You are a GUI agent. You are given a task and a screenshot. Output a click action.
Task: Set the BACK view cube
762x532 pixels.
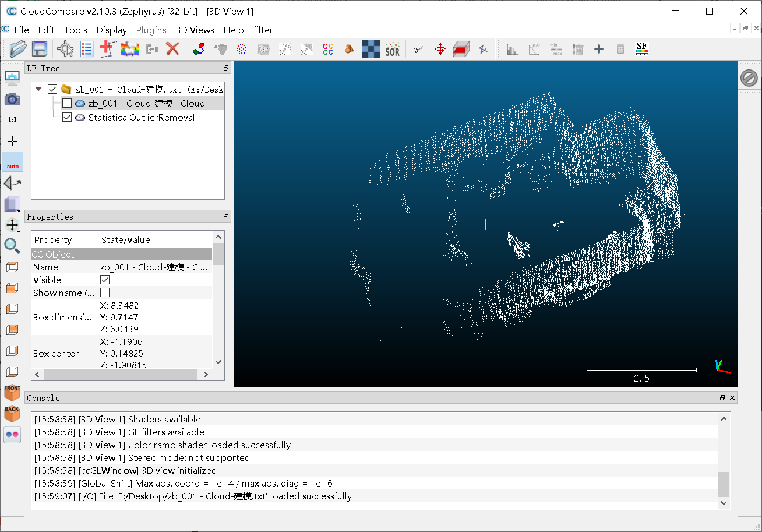click(12, 413)
